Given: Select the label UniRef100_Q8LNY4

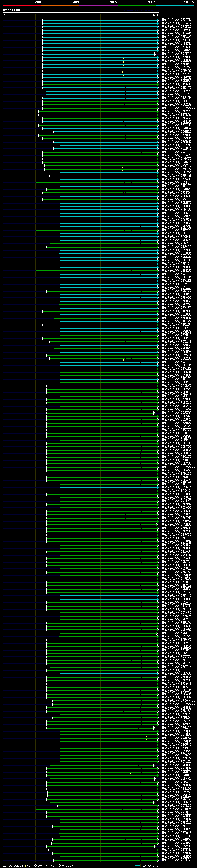Looking at the screenshot, I should 176,830.
